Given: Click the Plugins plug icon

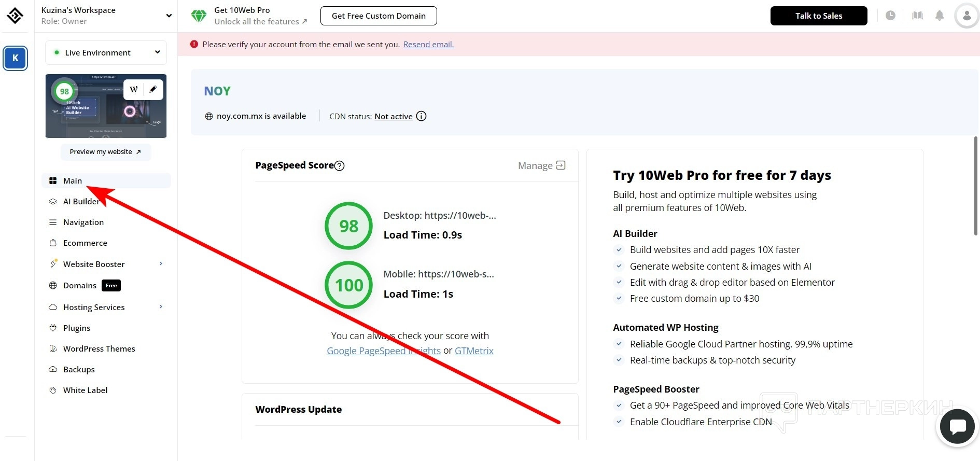Looking at the screenshot, I should 53,328.
